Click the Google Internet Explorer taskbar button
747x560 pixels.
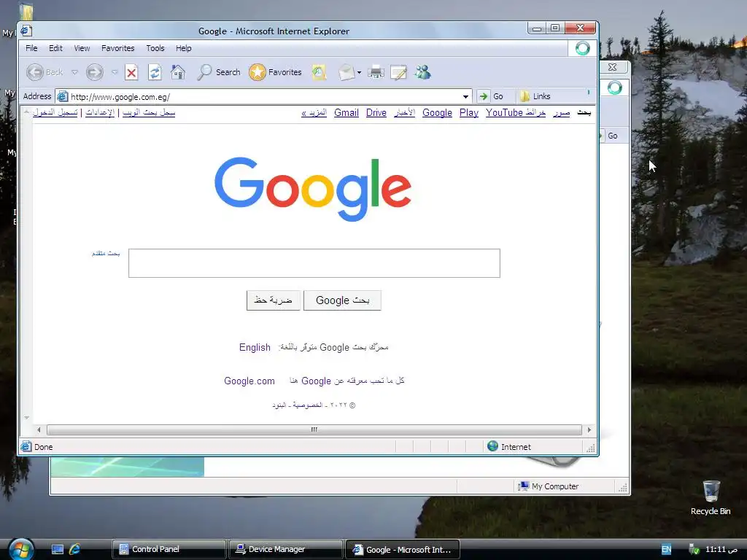point(403,550)
